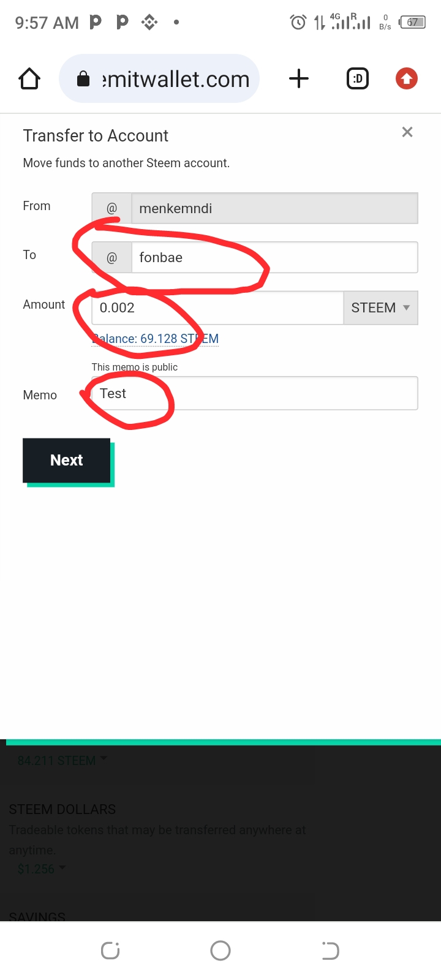Close the Transfer to Account dialog

[x=407, y=132]
